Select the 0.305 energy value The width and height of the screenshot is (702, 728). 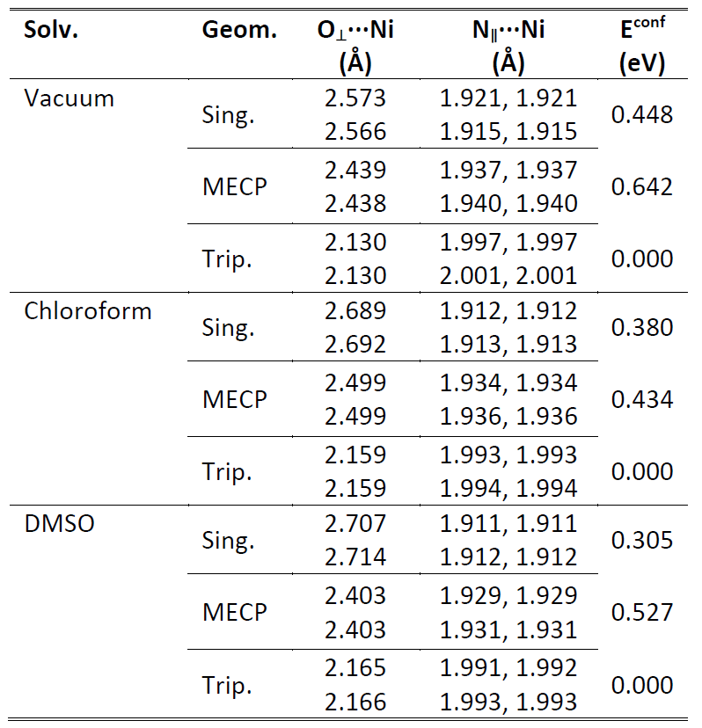(x=641, y=541)
